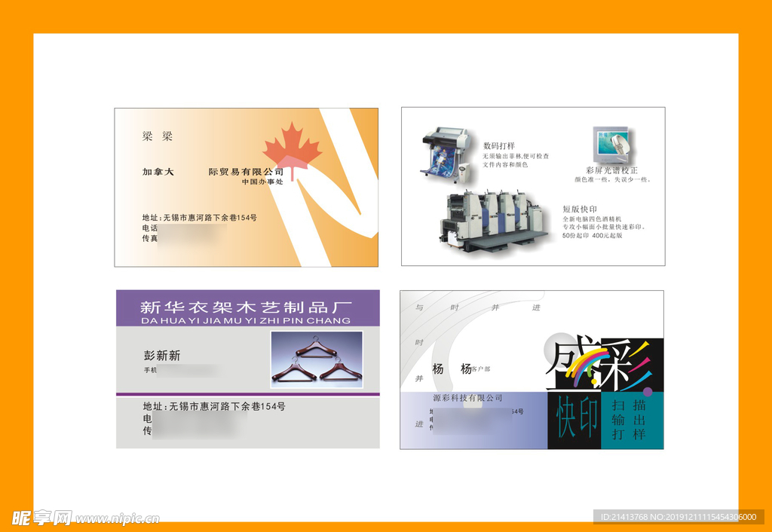Viewport: 772px width, 532px height.
Task: Click the teal 扫描 输出 打样 panel
Action: click(632, 420)
